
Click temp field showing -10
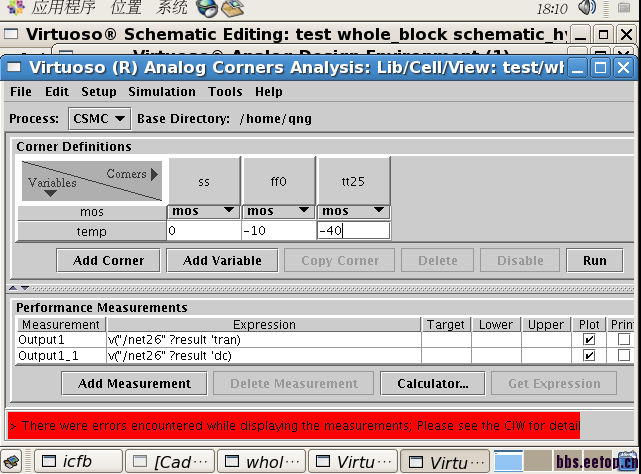pyautogui.click(x=279, y=231)
